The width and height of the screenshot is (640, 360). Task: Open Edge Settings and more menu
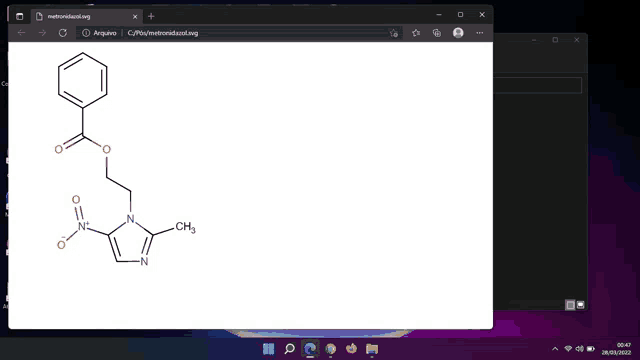coord(480,33)
